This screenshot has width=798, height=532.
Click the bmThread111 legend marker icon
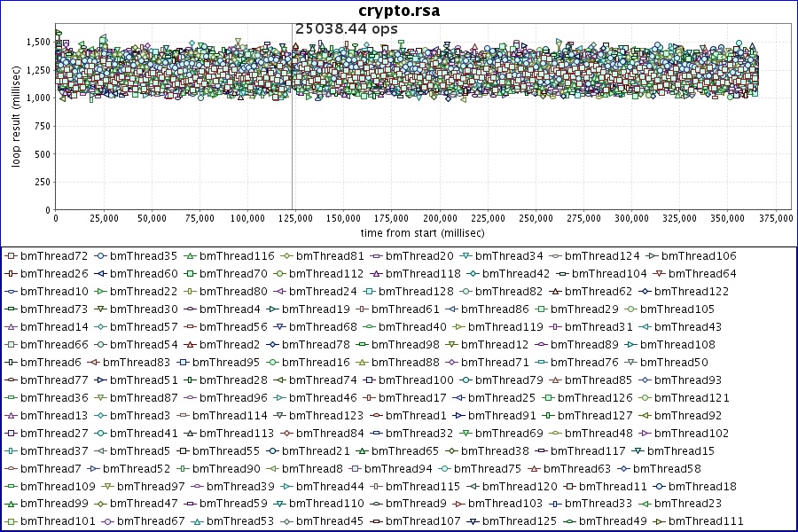point(659,521)
